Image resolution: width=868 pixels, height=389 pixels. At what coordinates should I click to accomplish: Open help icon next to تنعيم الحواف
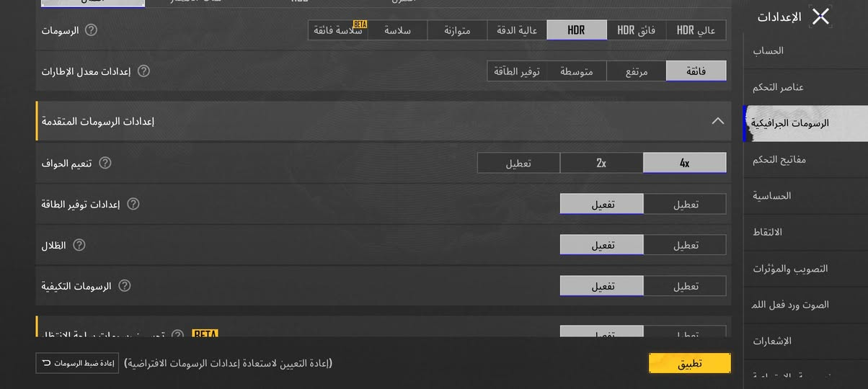click(x=105, y=163)
